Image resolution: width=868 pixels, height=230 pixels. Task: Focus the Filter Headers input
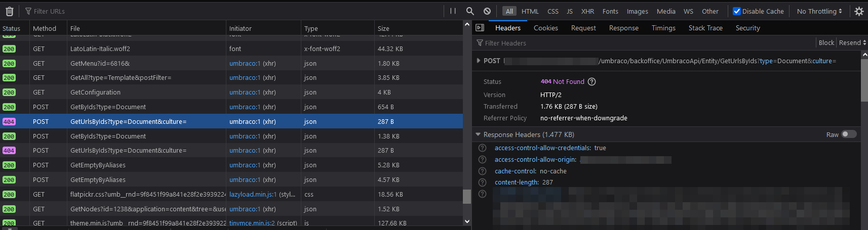(646, 43)
